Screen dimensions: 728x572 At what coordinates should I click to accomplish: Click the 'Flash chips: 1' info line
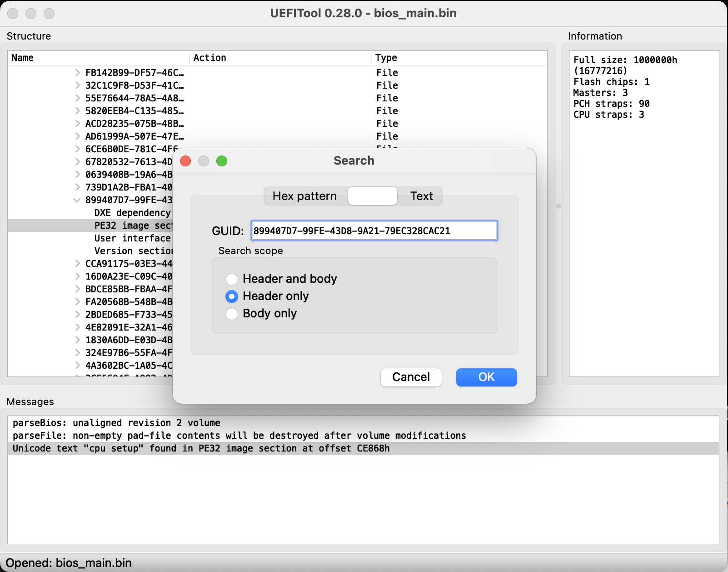(x=612, y=82)
